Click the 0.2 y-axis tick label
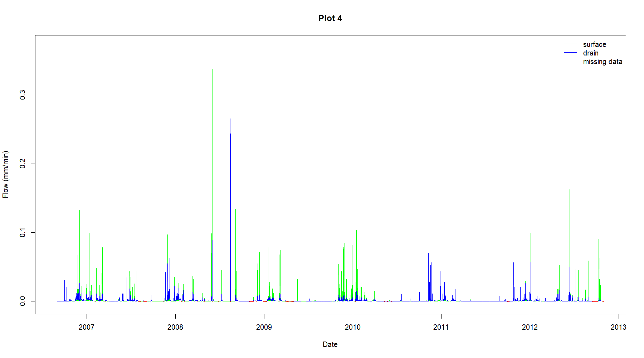The height and width of the screenshot is (358, 644). tap(23, 164)
